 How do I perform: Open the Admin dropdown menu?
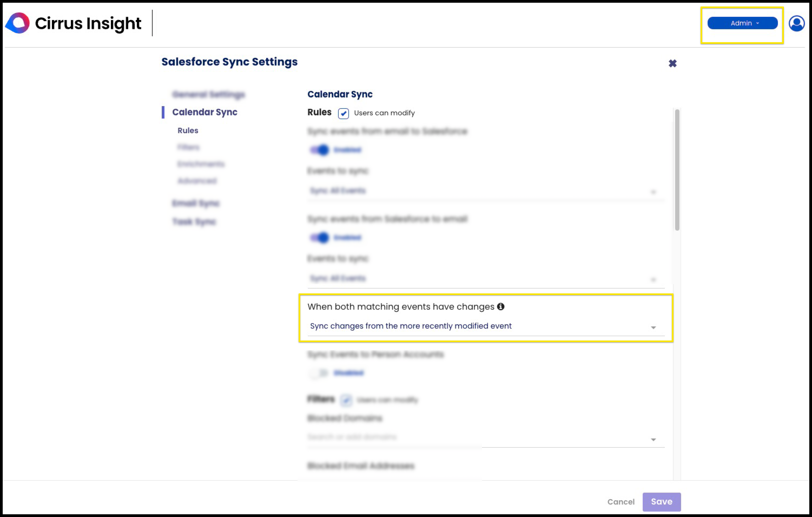click(x=742, y=23)
